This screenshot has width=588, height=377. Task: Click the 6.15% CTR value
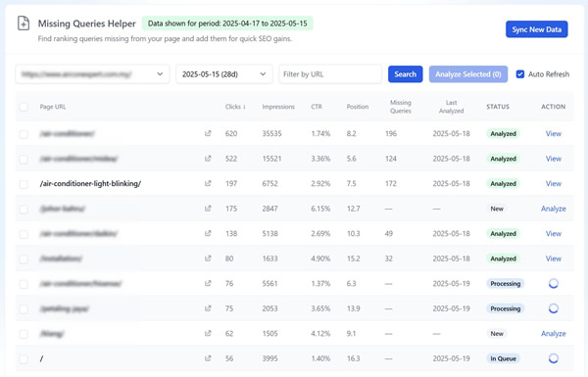click(x=320, y=209)
